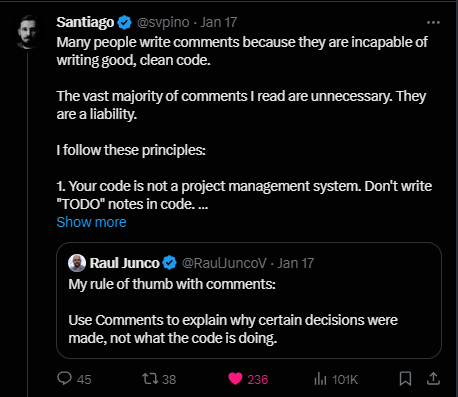Visit the @svpino handle
Image resolution: width=458 pixels, height=397 pixels.
[163, 23]
